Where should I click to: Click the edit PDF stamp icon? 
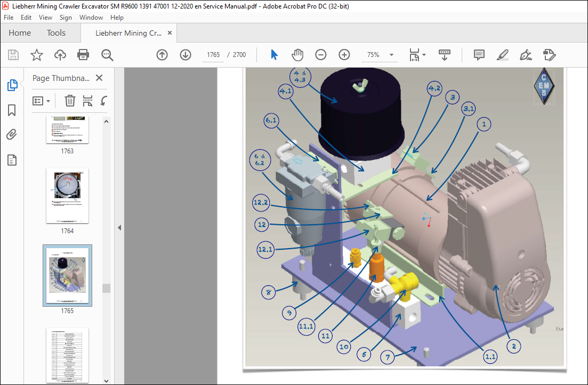550,55
